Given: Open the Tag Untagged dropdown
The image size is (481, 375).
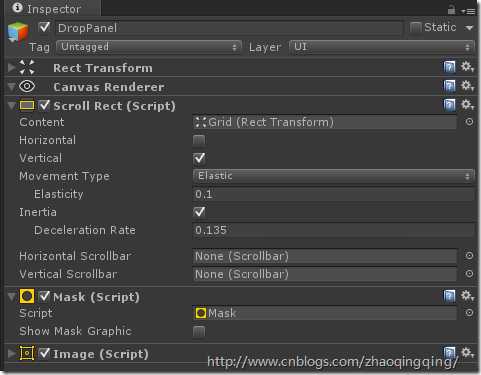Looking at the screenshot, I should tap(149, 47).
